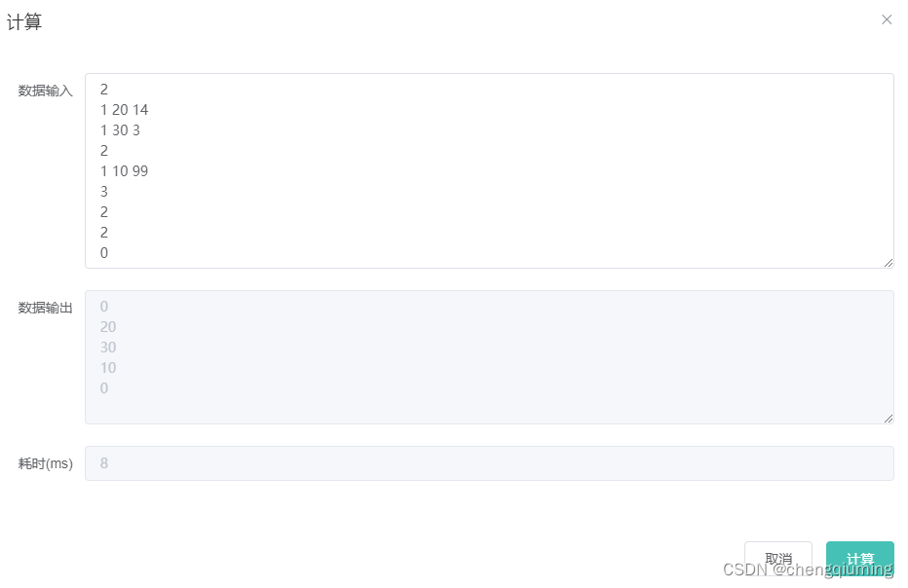Click the last input line "0"
Image resolution: width=908 pixels, height=588 pixels.
pyautogui.click(x=104, y=253)
